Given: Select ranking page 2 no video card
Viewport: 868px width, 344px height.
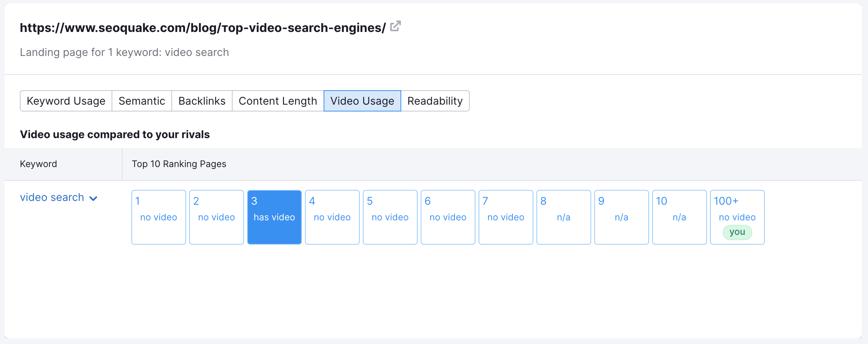Looking at the screenshot, I should pyautogui.click(x=217, y=217).
